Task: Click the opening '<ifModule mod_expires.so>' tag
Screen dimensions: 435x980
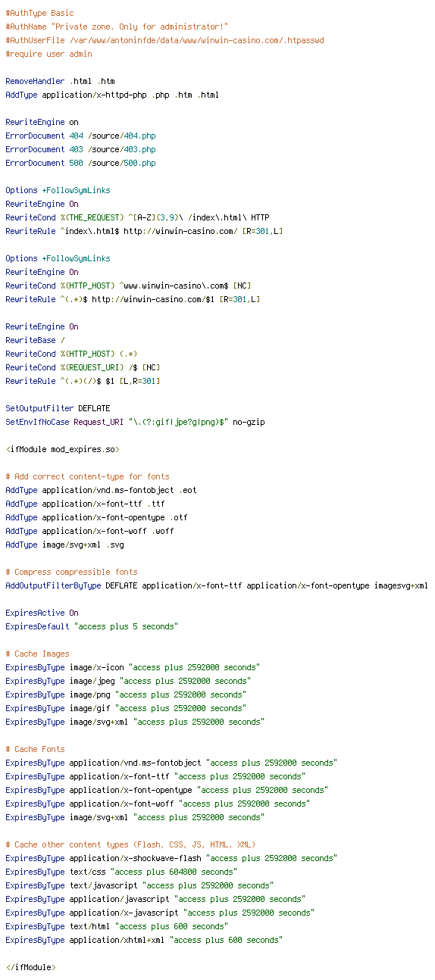Action: pos(62,449)
